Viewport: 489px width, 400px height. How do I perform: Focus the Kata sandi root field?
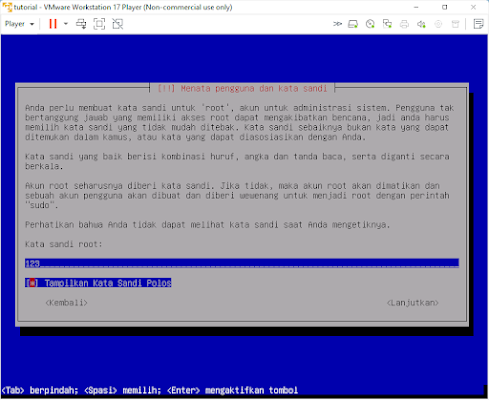242,263
